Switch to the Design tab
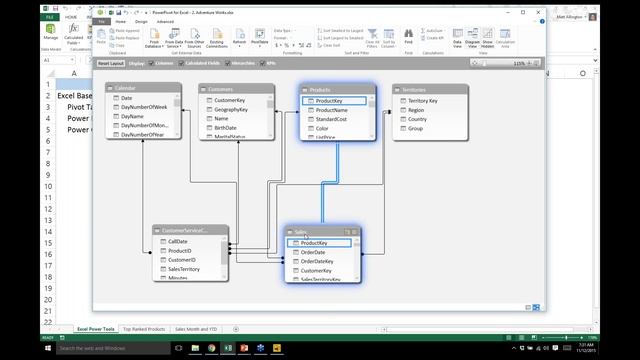This screenshot has width=640, height=360. pyautogui.click(x=141, y=22)
